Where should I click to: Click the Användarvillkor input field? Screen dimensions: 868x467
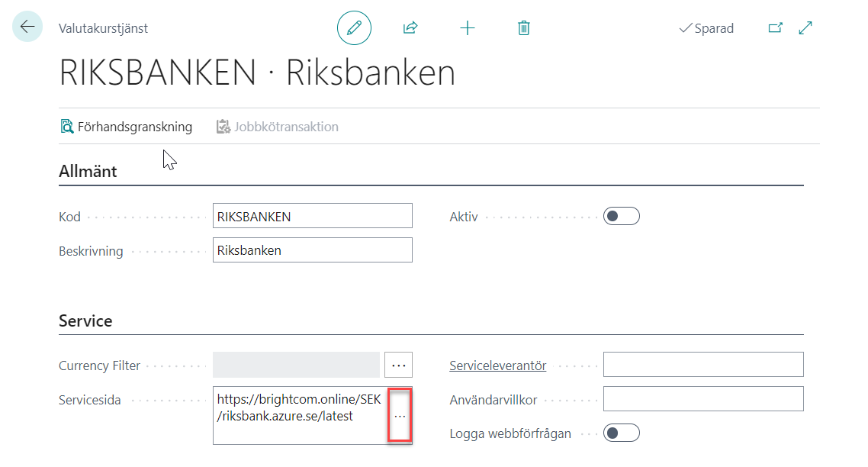tap(703, 399)
